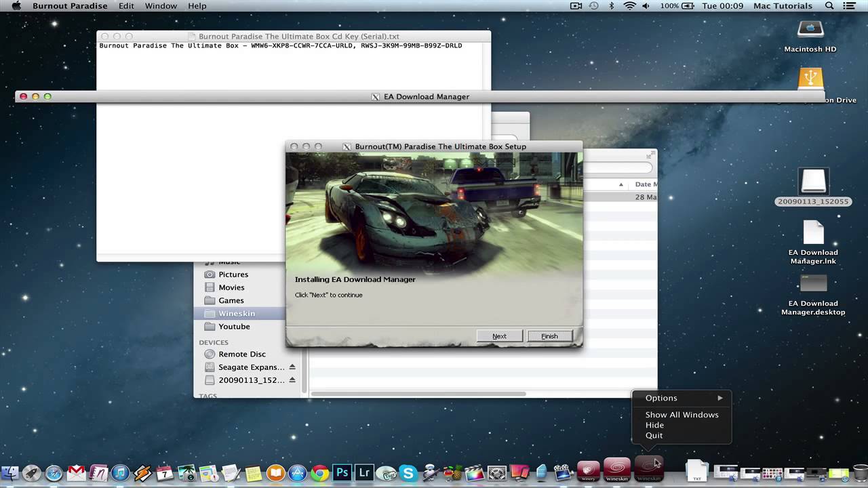Select Wineskin folder in Finder sidebar
The width and height of the screenshot is (868, 488).
pyautogui.click(x=237, y=313)
